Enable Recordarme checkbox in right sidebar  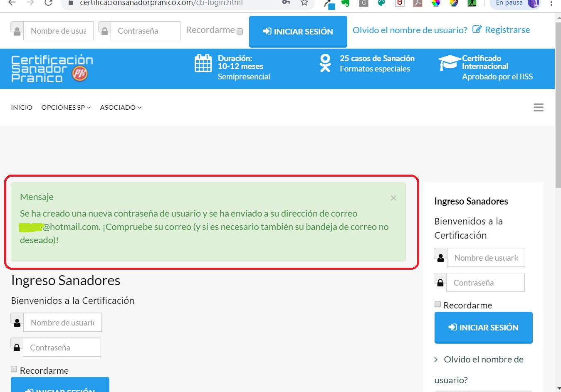[x=437, y=304]
